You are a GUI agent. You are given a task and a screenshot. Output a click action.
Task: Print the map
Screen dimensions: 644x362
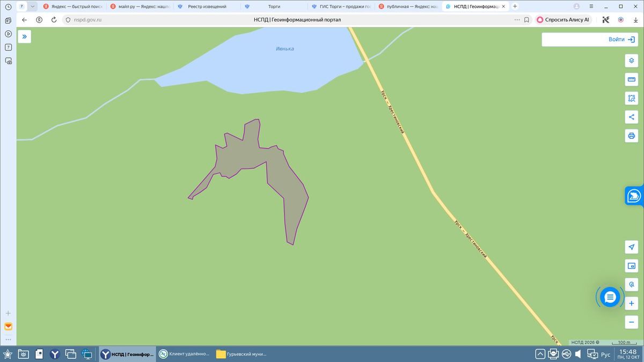[631, 135]
